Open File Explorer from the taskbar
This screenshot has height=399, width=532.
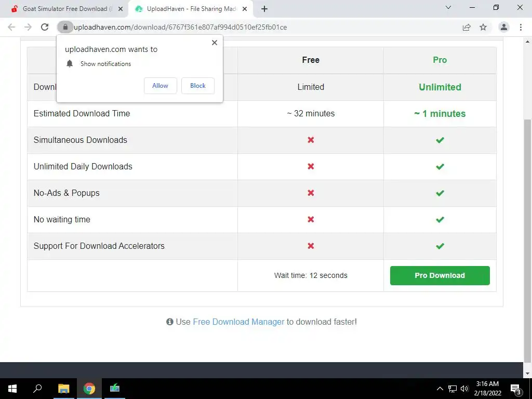point(64,389)
